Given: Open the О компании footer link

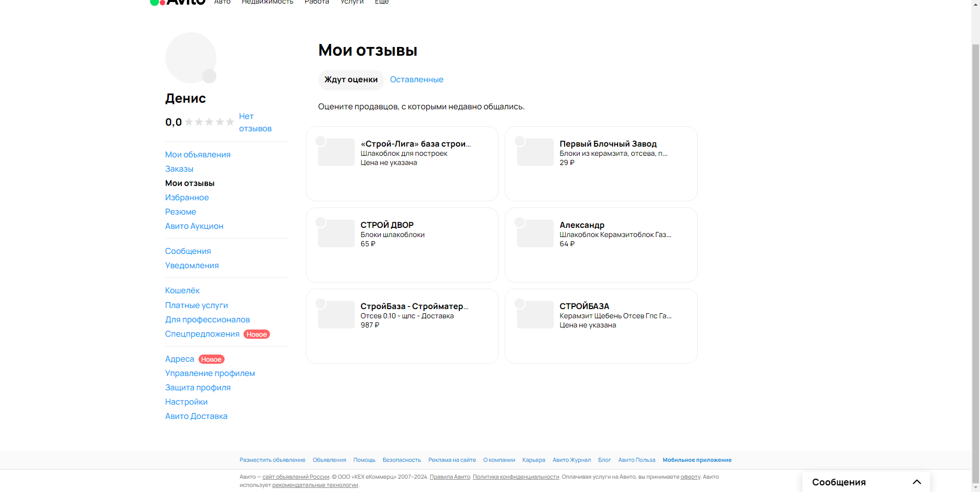Looking at the screenshot, I should (x=499, y=460).
